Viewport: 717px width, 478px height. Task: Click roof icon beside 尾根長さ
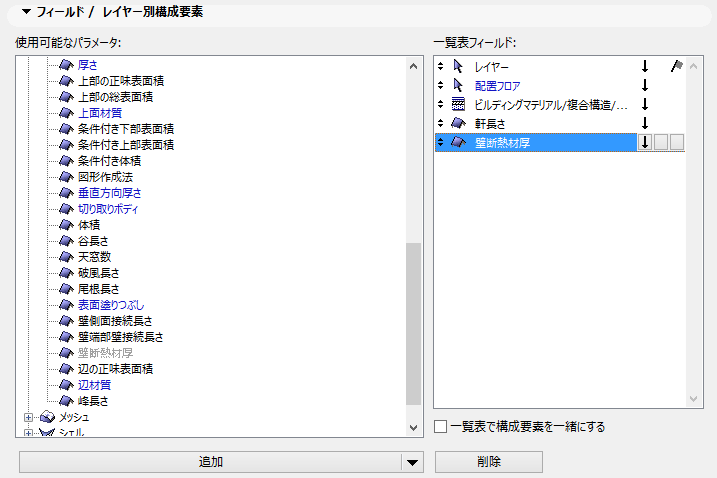(66, 289)
